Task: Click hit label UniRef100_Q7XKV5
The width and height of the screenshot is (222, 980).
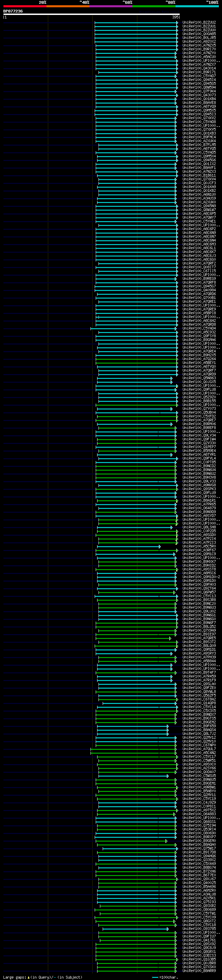Action: tap(199, 129)
